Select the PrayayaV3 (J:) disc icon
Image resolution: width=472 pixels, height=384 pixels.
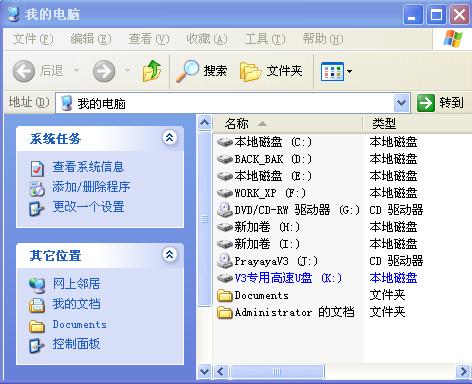click(x=225, y=261)
